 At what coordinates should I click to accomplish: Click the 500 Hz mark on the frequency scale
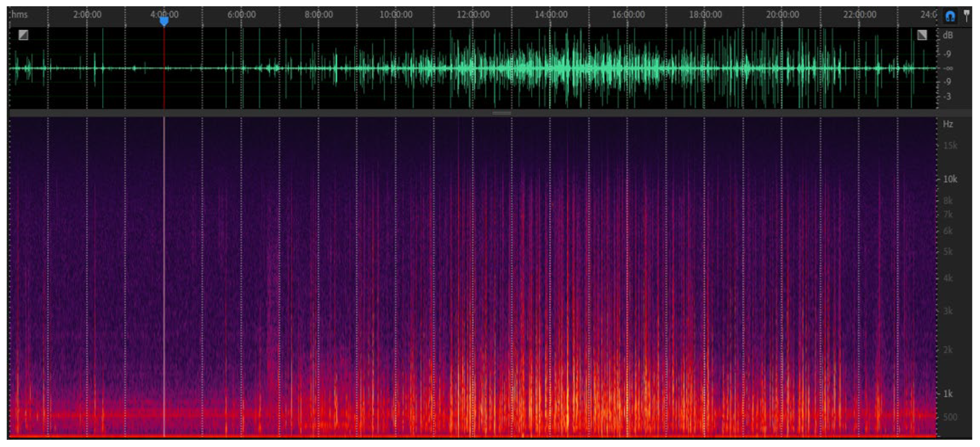(x=949, y=417)
